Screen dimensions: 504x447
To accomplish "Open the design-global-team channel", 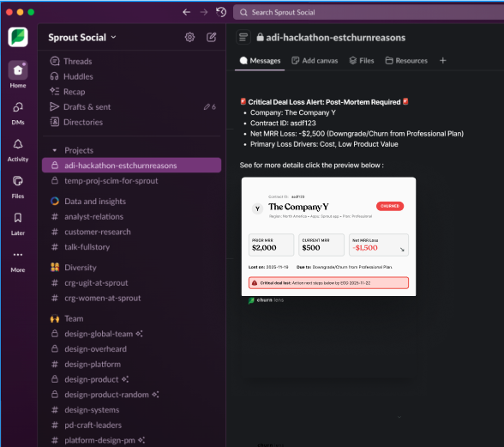I will 132,334.
